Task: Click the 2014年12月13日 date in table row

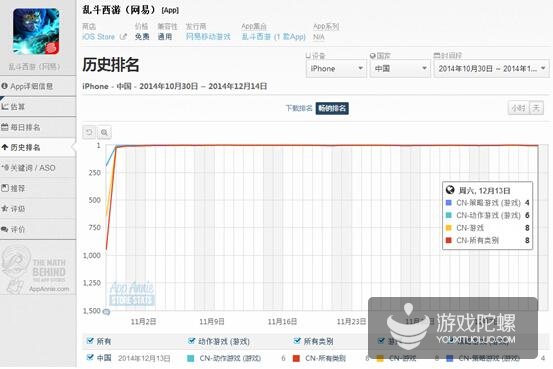Action: click(144, 358)
